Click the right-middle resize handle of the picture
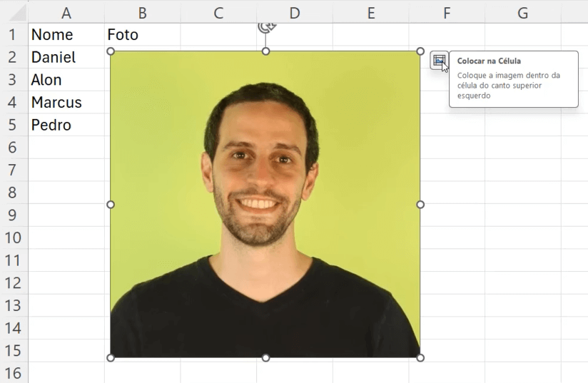This screenshot has width=588, height=383. click(x=420, y=205)
